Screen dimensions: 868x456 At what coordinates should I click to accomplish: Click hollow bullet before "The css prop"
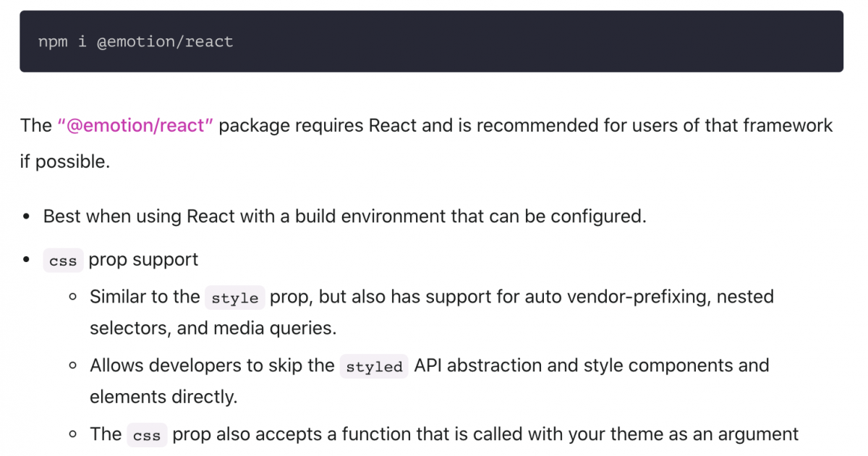coord(72,435)
